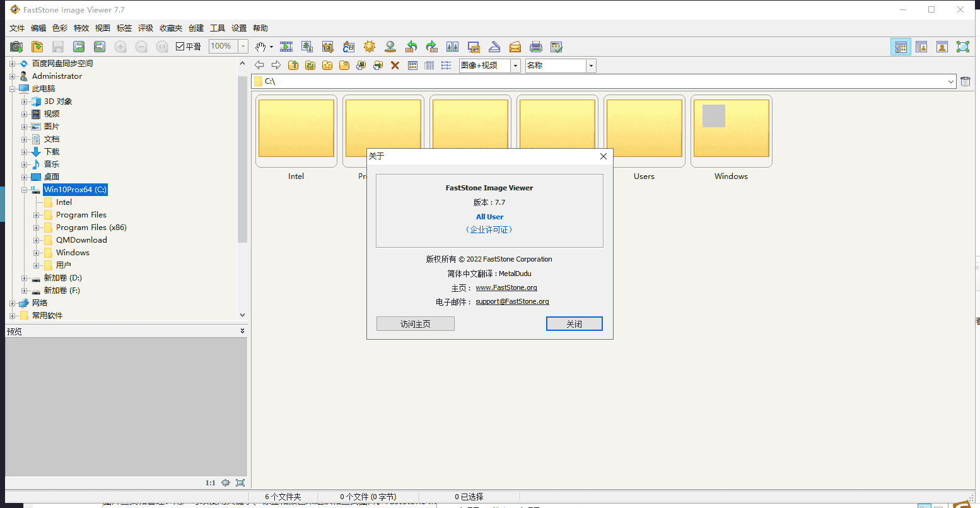Click the printer icon in the toolbar
Viewport: 980px width, 508px height.
coord(536,47)
